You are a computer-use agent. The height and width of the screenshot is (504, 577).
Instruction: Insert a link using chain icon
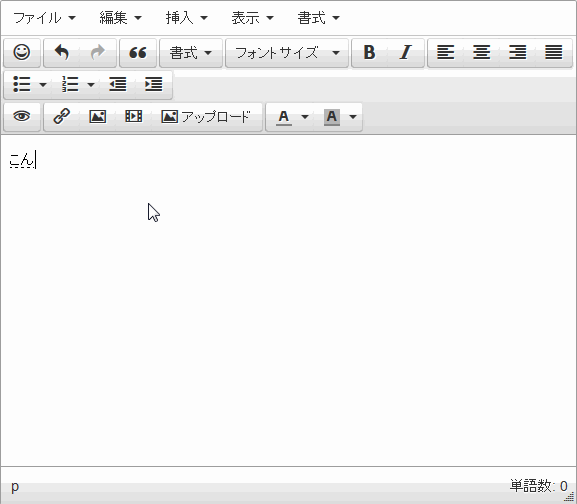pos(62,117)
